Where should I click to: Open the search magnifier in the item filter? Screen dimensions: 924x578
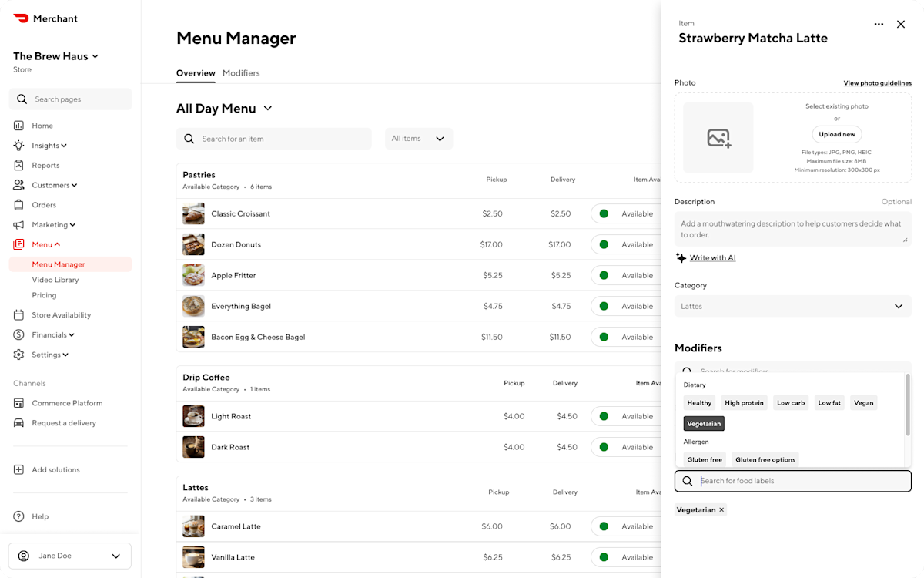tap(189, 139)
